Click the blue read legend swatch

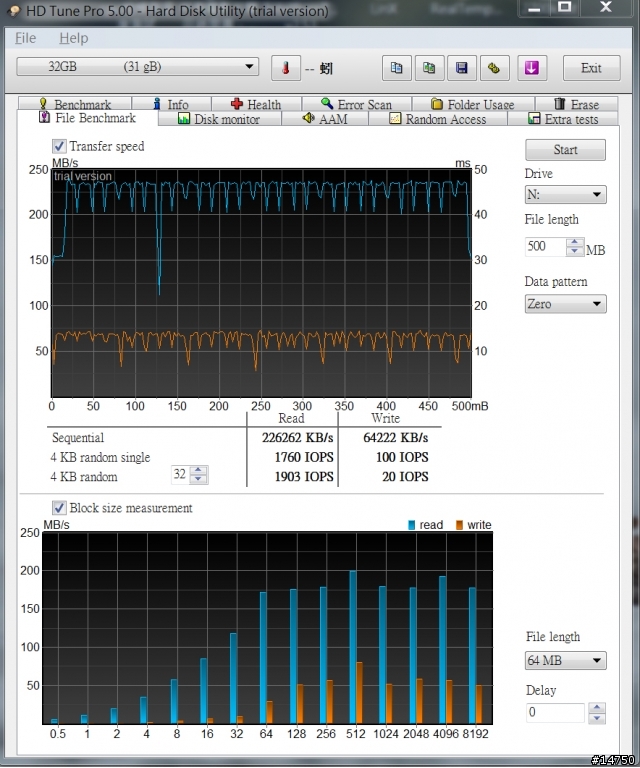[411, 525]
